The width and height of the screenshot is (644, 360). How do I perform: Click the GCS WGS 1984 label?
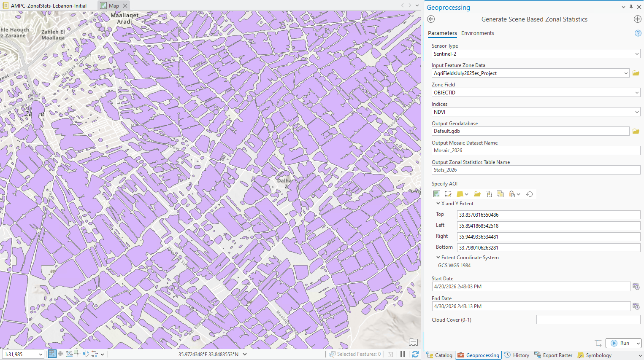454,266
